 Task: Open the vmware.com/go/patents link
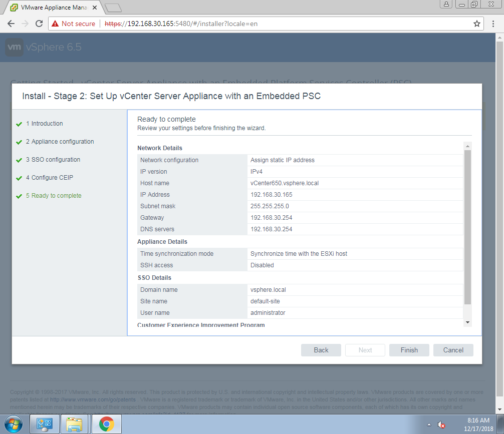[x=93, y=399]
